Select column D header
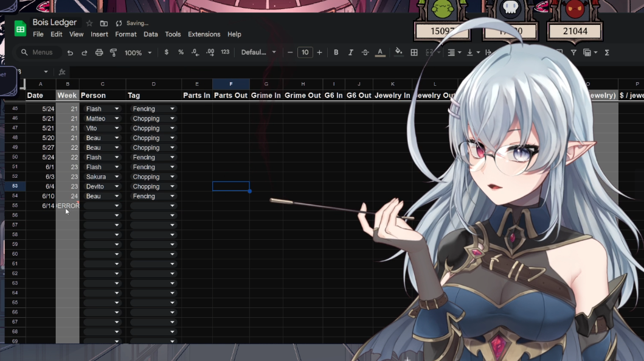The image size is (644, 361). (154, 84)
